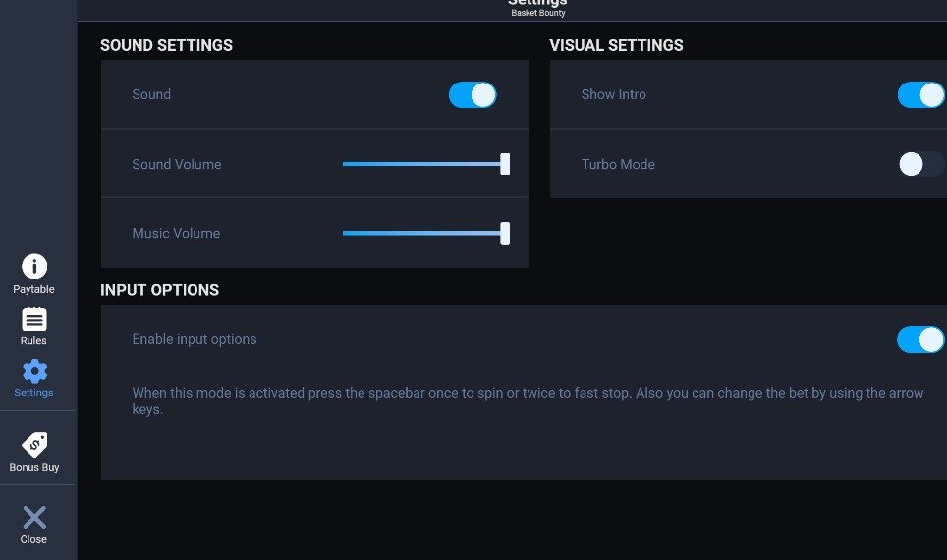Click the Turbo Mode text label

[618, 164]
